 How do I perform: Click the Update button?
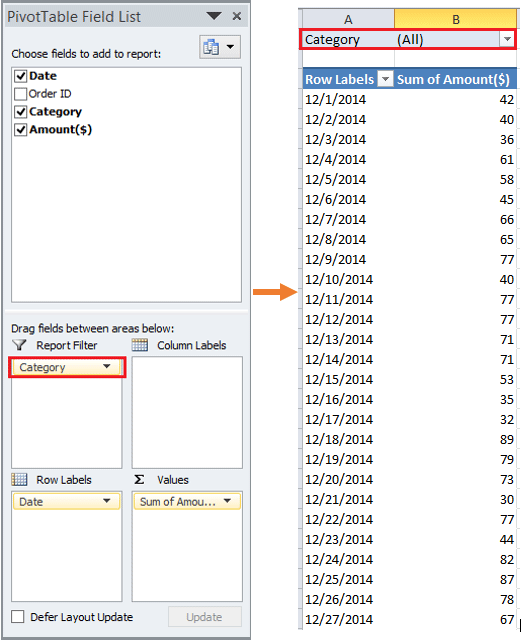204,616
